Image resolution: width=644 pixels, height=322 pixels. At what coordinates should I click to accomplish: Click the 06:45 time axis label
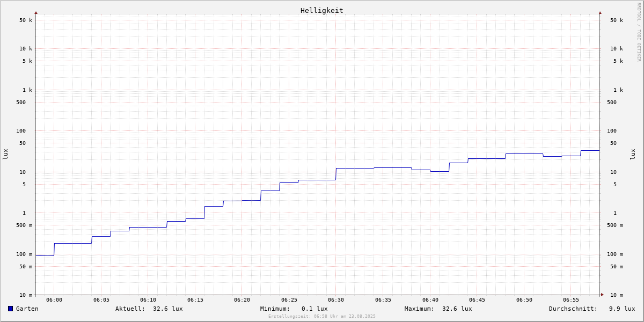point(477,299)
